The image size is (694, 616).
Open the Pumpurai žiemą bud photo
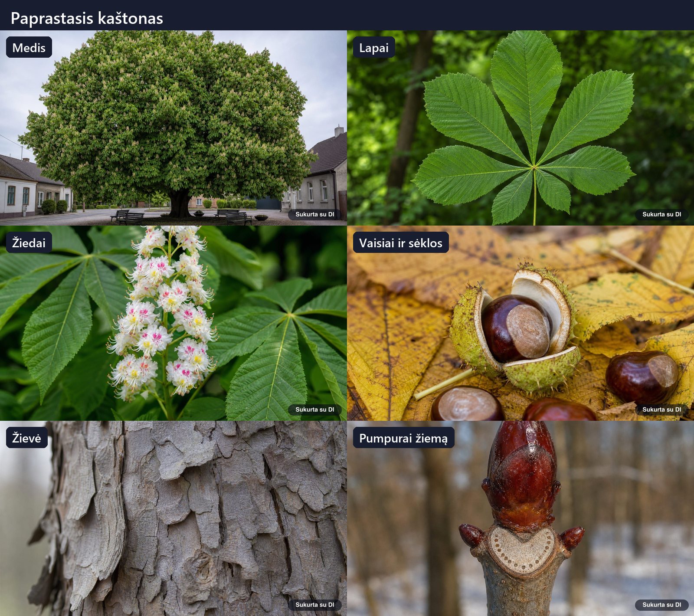coord(520,518)
